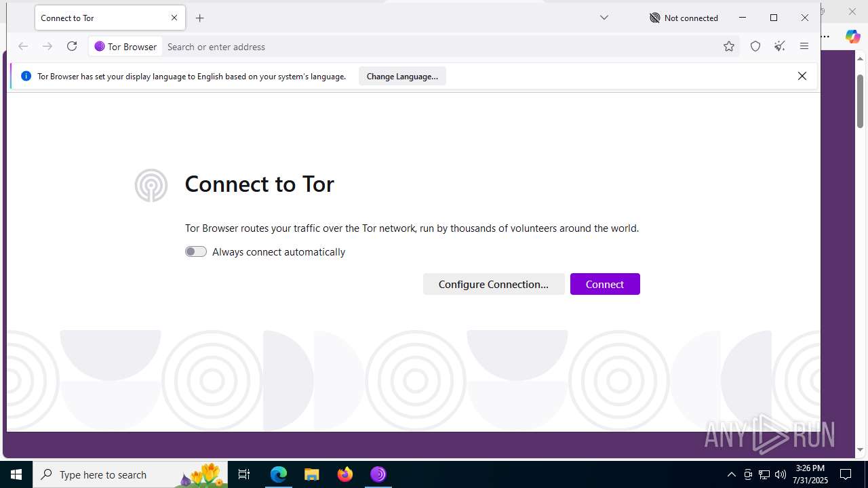This screenshot has width=868, height=488.
Task: Click Copilot icon in background window
Action: [x=852, y=37]
